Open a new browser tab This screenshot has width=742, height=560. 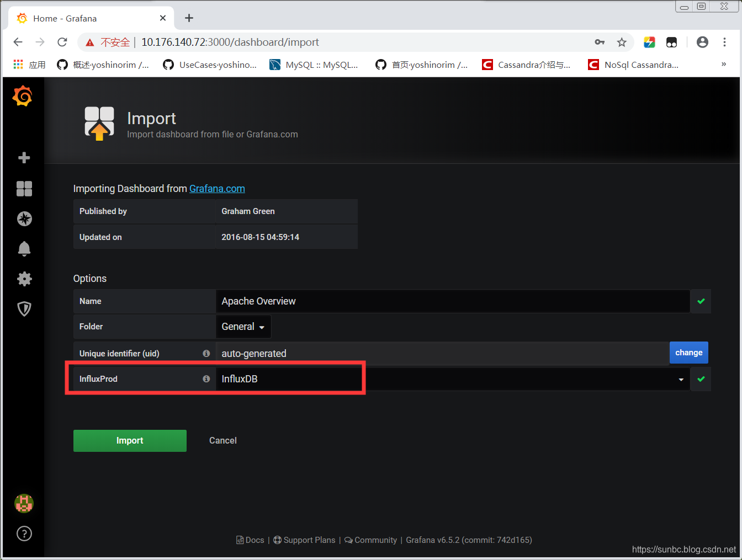189,18
